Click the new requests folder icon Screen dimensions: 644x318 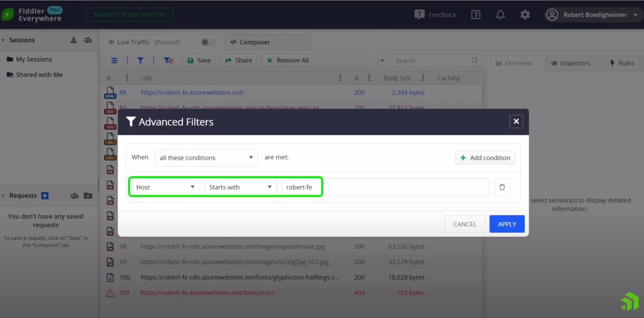[88, 196]
